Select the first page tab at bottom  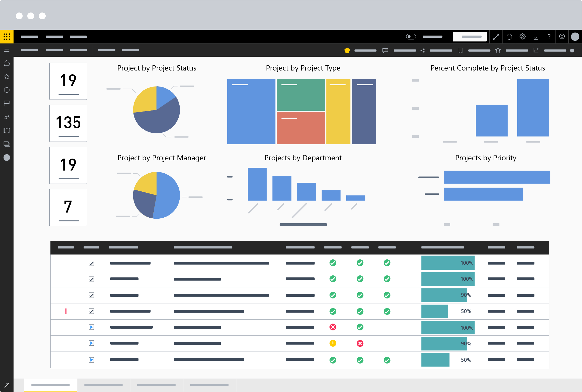tap(50, 385)
